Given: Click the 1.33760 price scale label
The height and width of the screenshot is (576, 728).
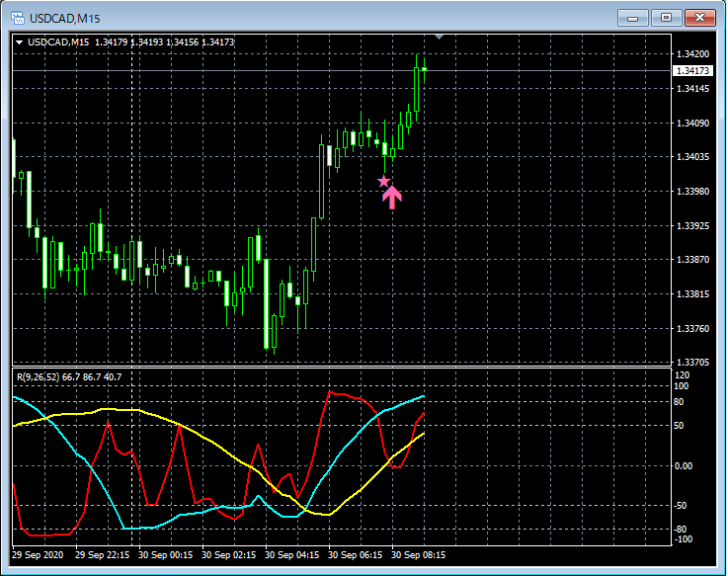Looking at the screenshot, I should click(692, 328).
